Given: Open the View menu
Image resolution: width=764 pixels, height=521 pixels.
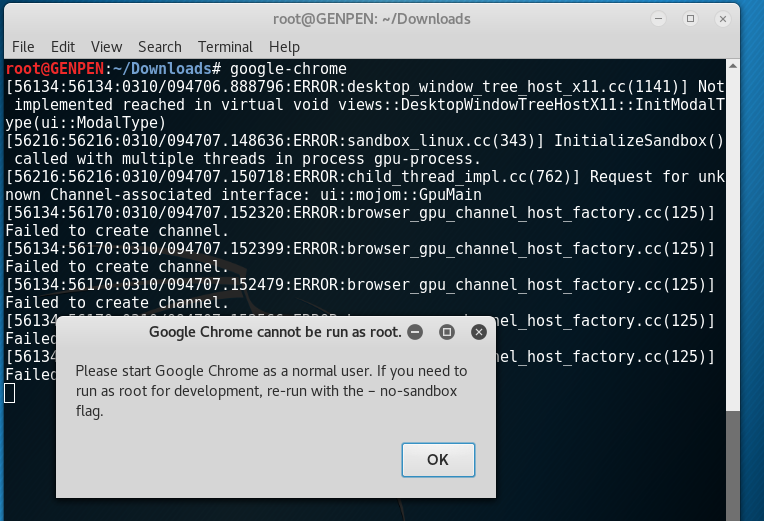Looking at the screenshot, I should click(x=106, y=47).
